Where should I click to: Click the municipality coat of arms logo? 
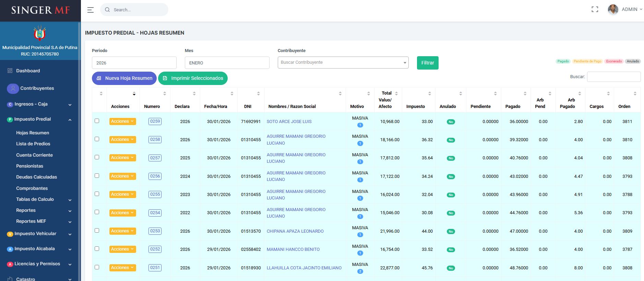(x=40, y=33)
